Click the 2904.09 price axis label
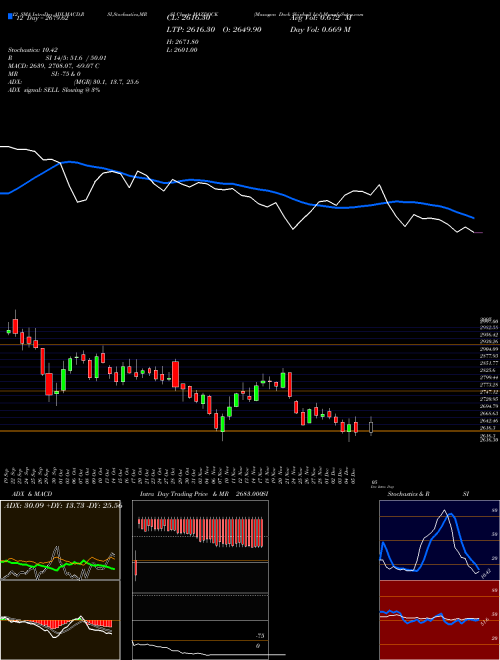This screenshot has width=500, height=660. coord(489,349)
